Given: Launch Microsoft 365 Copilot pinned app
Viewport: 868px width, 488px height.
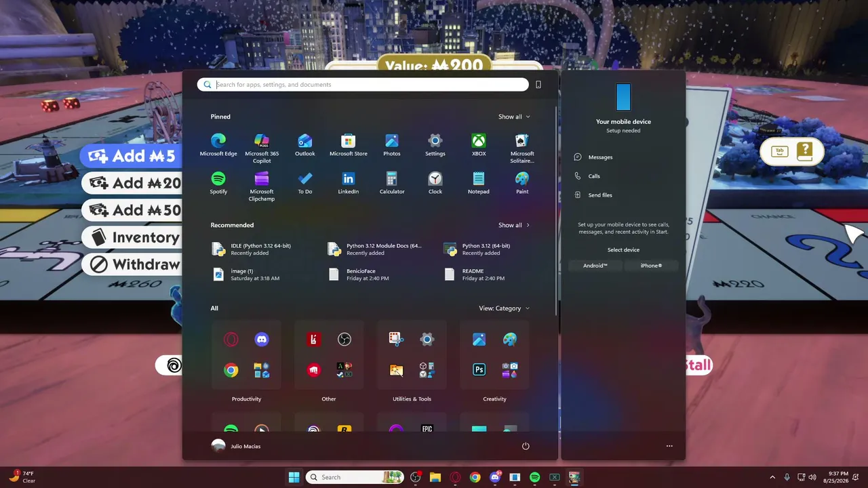Looking at the screenshot, I should 262,147.
